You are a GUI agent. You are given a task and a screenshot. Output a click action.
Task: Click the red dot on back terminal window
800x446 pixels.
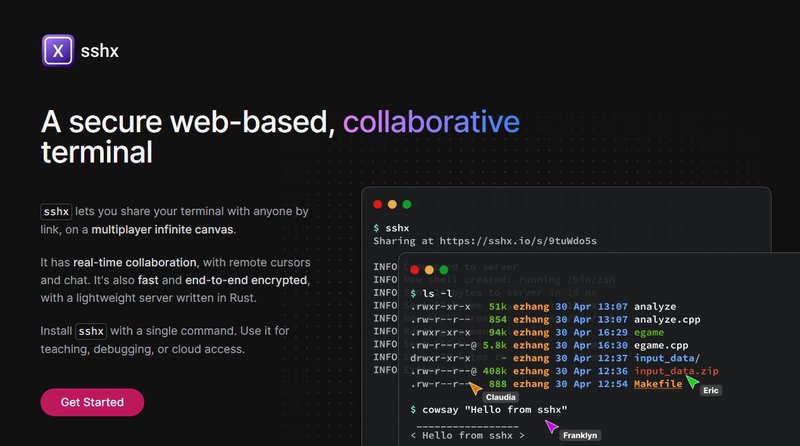(378, 204)
